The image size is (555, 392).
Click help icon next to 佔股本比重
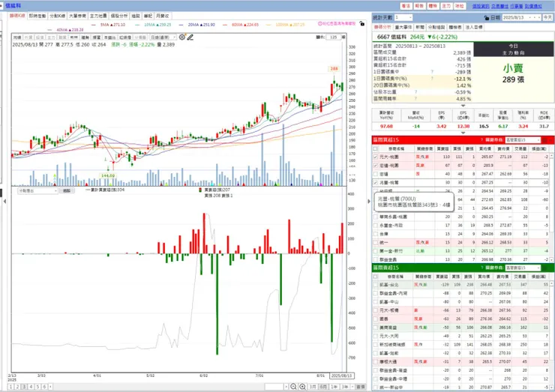coord(416,92)
